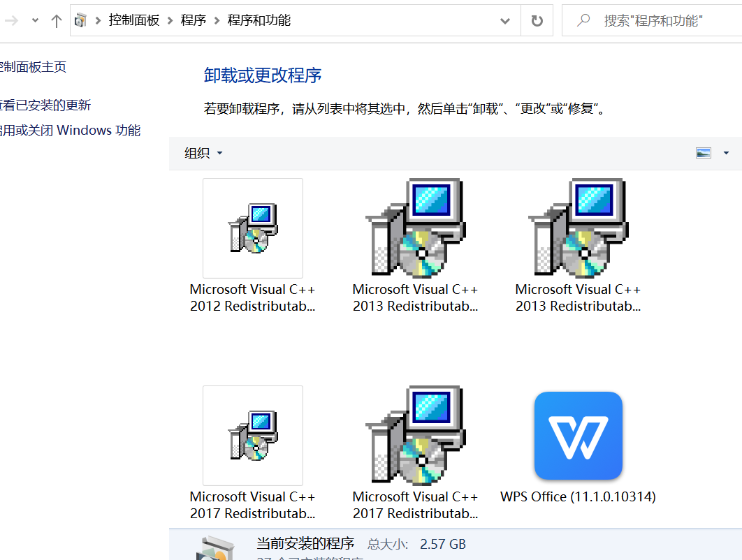Open 启用或关闭 Windows 功能

70,130
